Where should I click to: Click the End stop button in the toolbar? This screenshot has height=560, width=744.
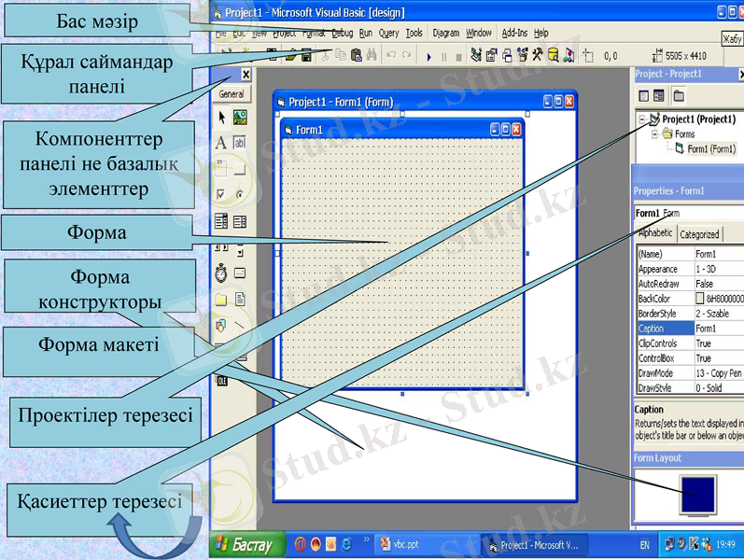458,57
